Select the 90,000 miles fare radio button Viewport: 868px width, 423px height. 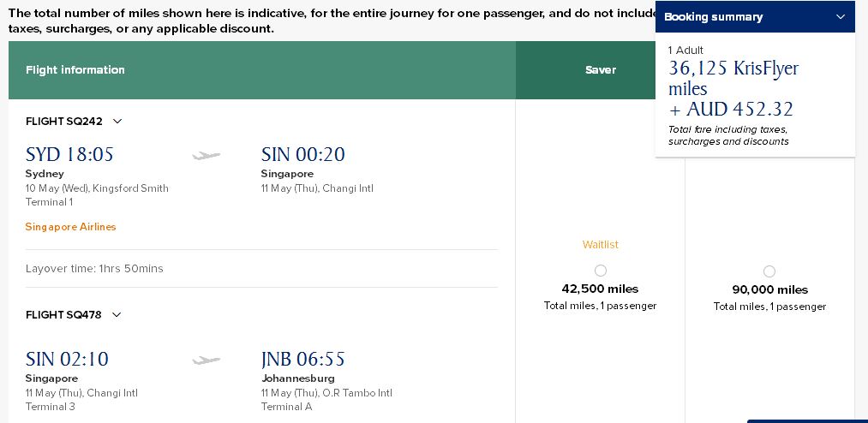(769, 271)
